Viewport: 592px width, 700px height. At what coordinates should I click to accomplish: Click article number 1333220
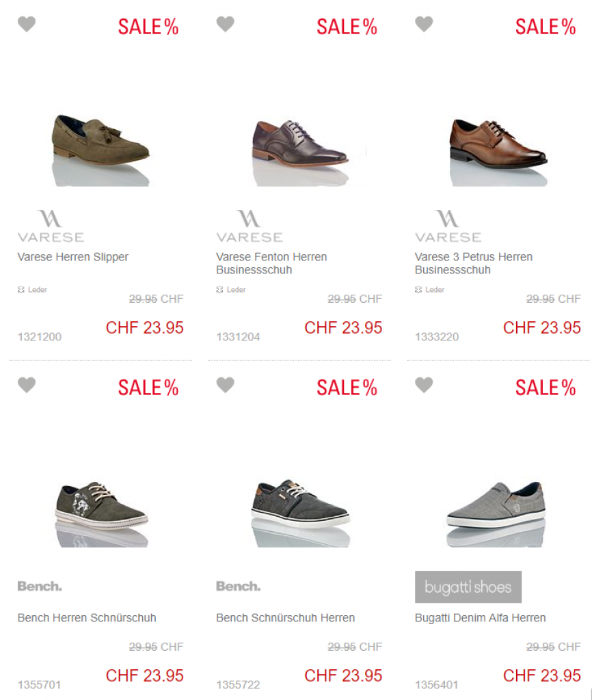coord(437,337)
